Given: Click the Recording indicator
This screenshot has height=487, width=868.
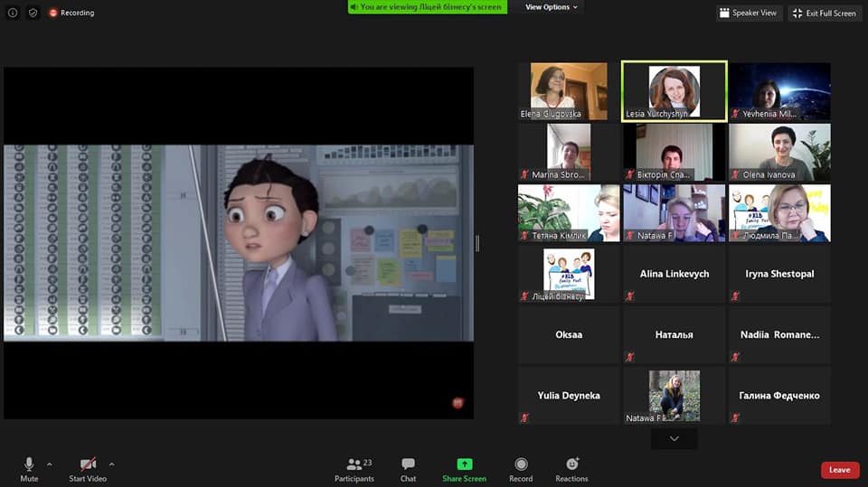Looking at the screenshot, I should tap(71, 12).
